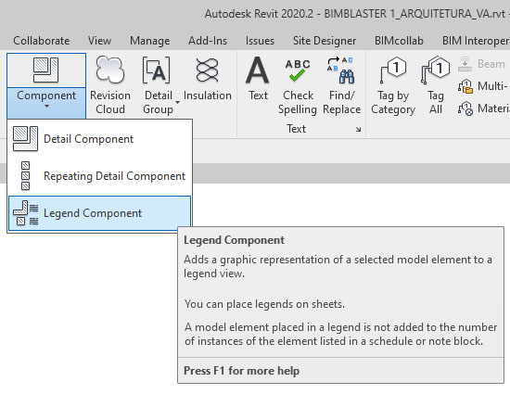Activate the Text tool
Viewport: 510px width, 420px height.
click(258, 79)
